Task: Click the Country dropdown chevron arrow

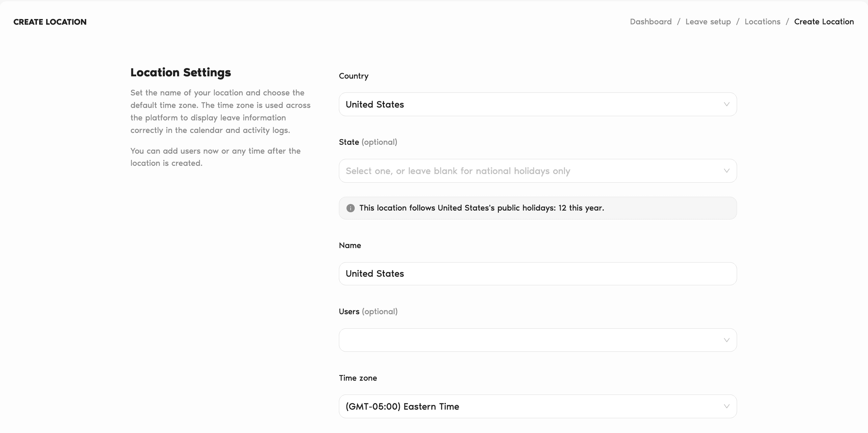Action: coord(727,104)
